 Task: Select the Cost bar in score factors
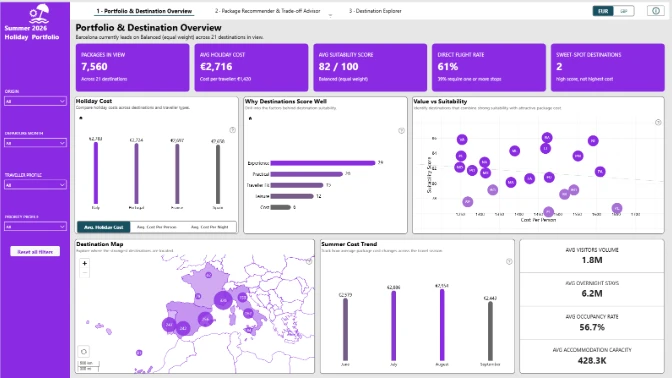coord(281,207)
